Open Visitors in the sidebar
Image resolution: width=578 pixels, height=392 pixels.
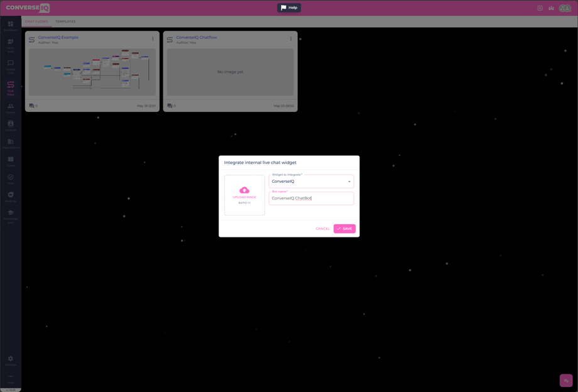coord(10,108)
